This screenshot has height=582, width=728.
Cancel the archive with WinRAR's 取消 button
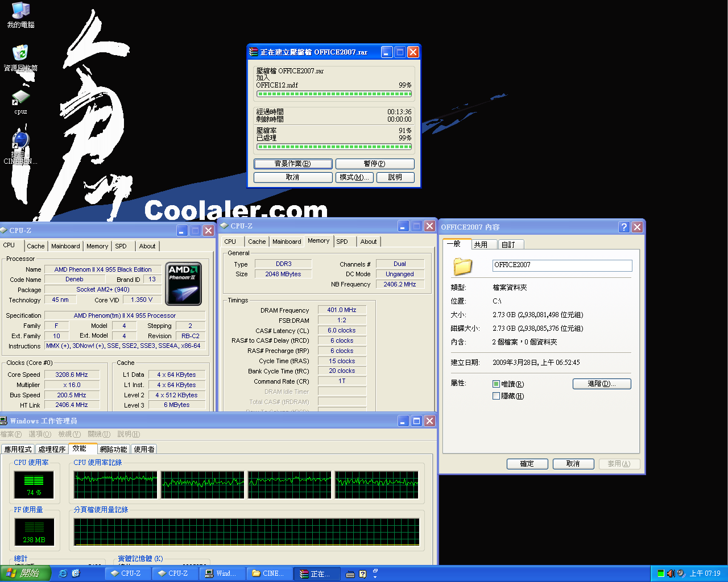tap(293, 177)
